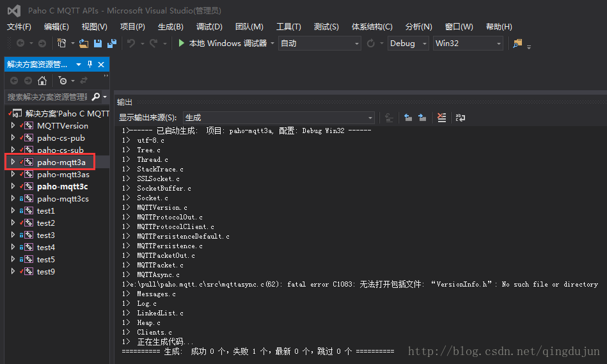This screenshot has height=364, width=607.
Task: Open the 文件(F) menu
Action: pyautogui.click(x=19, y=27)
